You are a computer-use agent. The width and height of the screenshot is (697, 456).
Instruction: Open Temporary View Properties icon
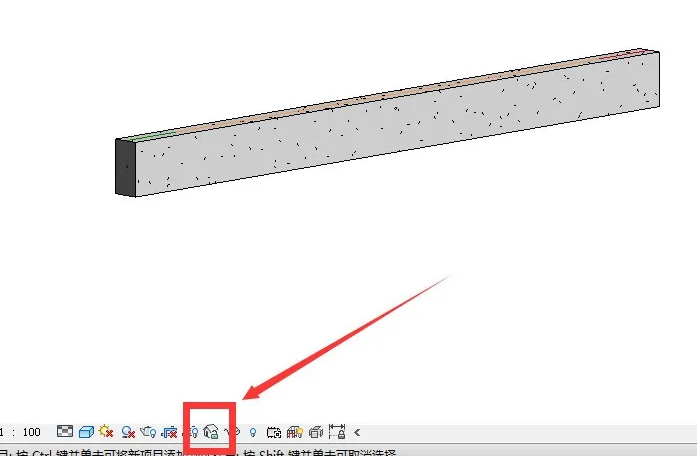coord(273,432)
